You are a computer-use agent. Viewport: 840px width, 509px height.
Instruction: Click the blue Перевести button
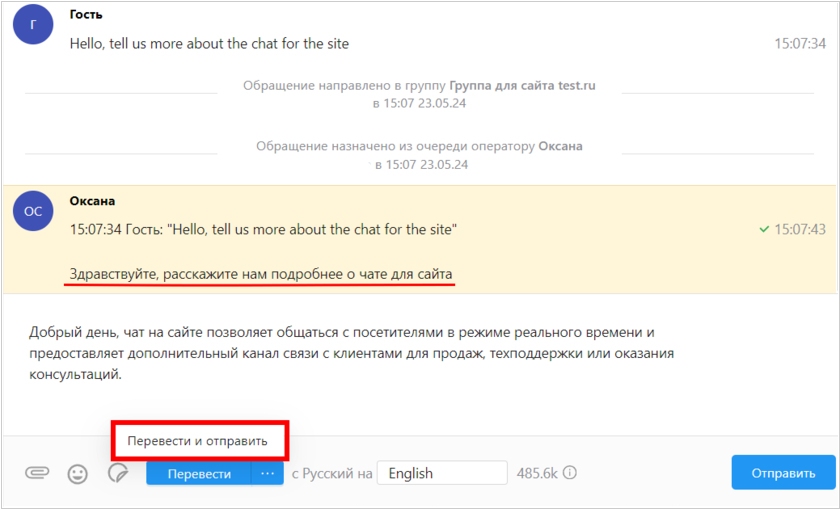pos(199,474)
